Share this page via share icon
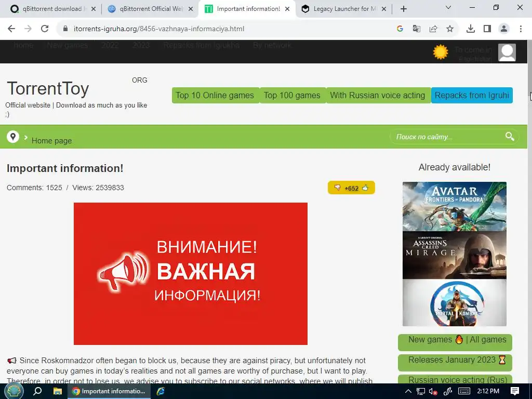This screenshot has height=399, width=532. pos(433,29)
